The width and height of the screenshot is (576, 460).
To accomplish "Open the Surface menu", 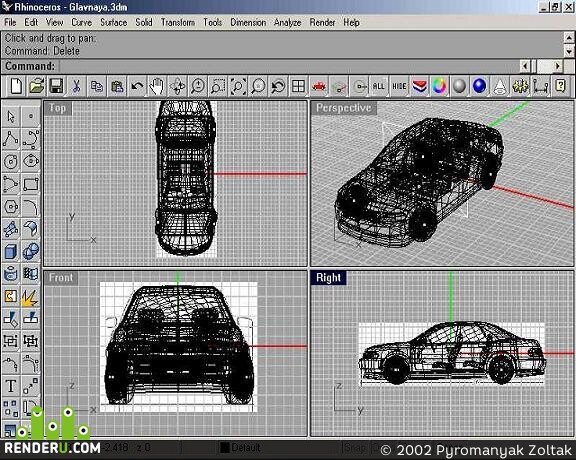I will 114,22.
